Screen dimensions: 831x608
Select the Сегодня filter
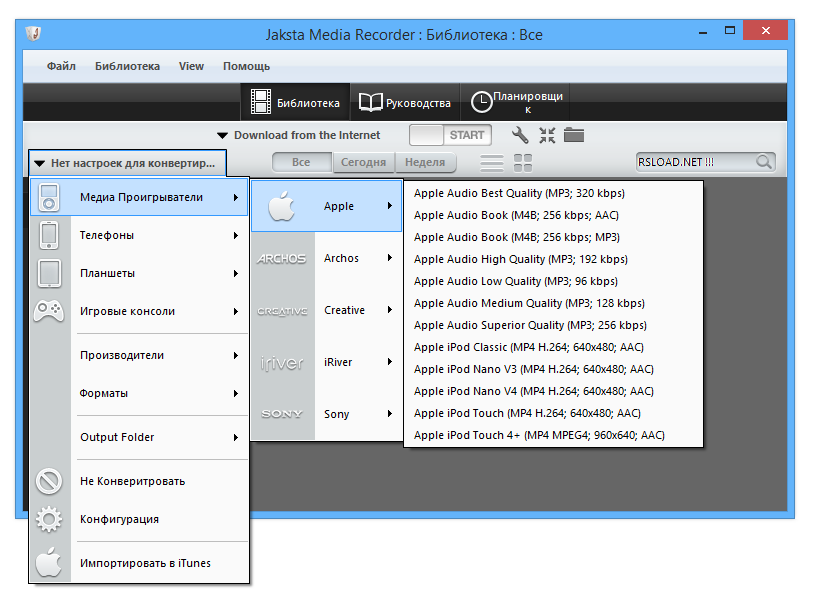[363, 162]
